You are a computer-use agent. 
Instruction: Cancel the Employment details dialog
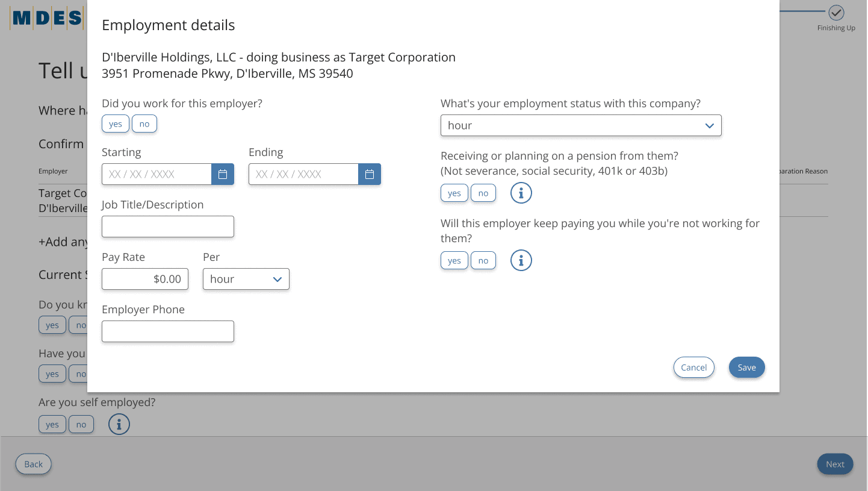[694, 367]
